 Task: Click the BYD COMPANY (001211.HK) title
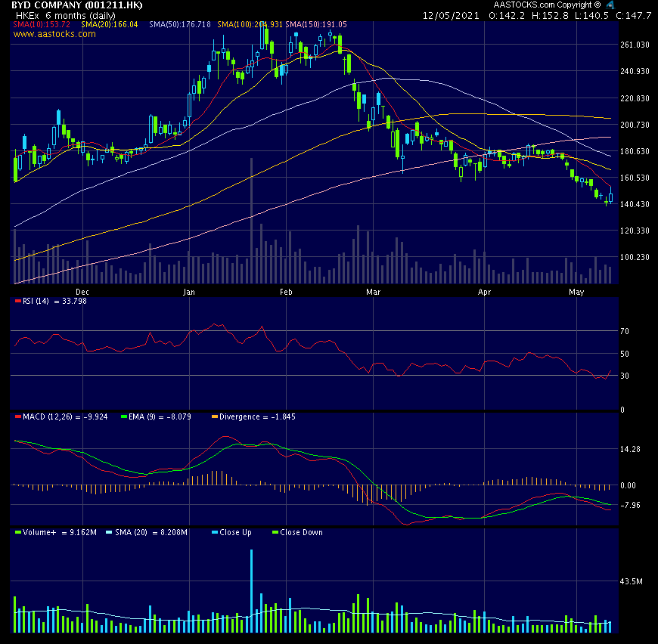[77, 5]
